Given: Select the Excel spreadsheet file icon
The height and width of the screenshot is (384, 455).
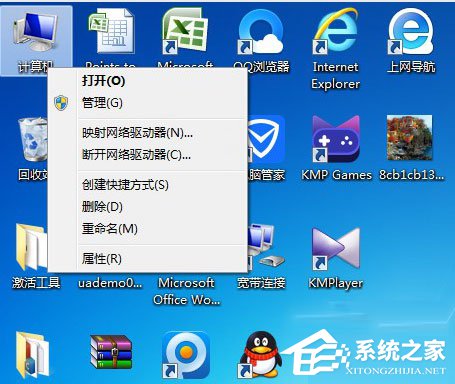Looking at the screenshot, I should (111, 31).
